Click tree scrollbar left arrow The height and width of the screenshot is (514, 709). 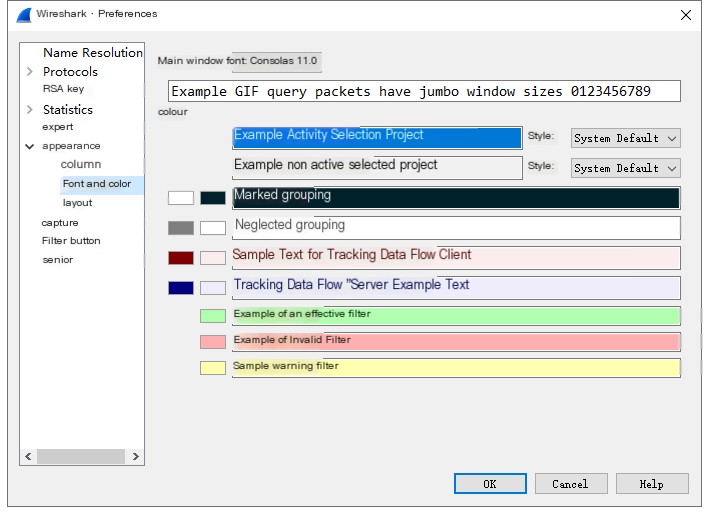[x=28, y=456]
